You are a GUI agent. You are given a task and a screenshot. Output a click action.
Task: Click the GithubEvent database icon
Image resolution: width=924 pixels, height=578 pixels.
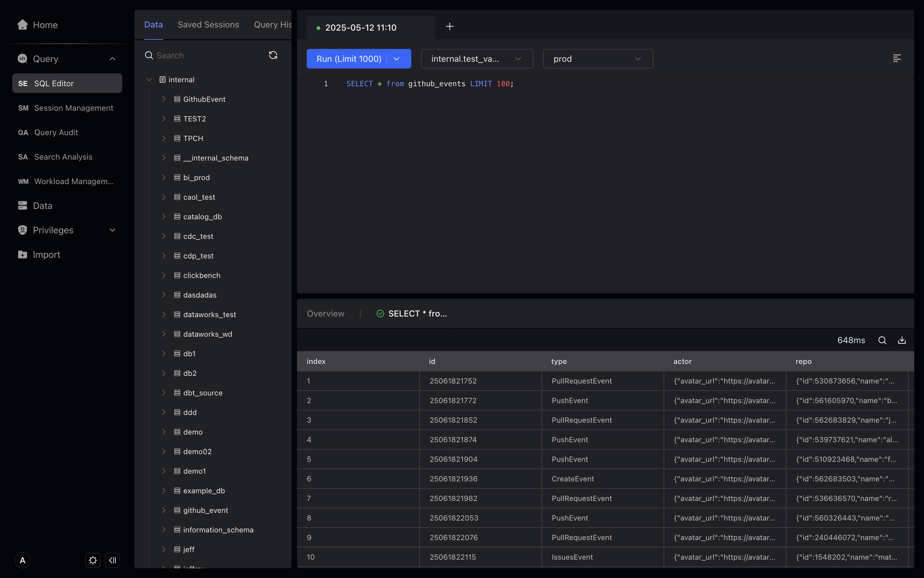pos(177,99)
